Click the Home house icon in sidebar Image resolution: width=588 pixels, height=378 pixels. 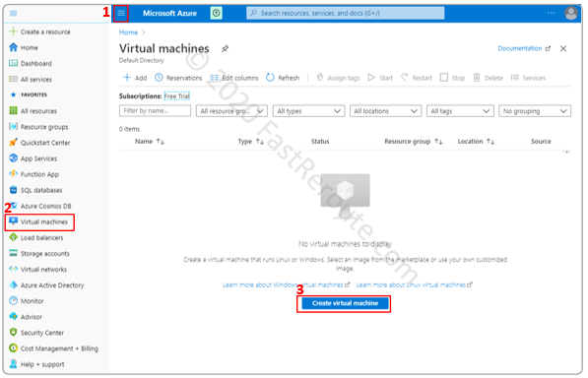(x=13, y=47)
